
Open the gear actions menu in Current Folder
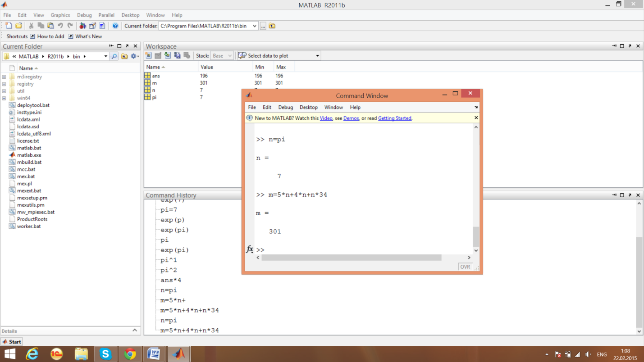tap(134, 56)
